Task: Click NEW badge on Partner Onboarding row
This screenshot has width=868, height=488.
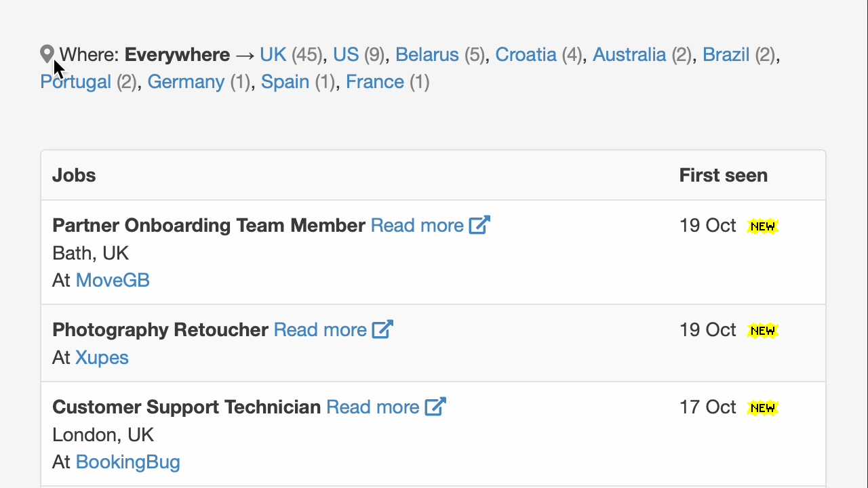Action: (762, 226)
